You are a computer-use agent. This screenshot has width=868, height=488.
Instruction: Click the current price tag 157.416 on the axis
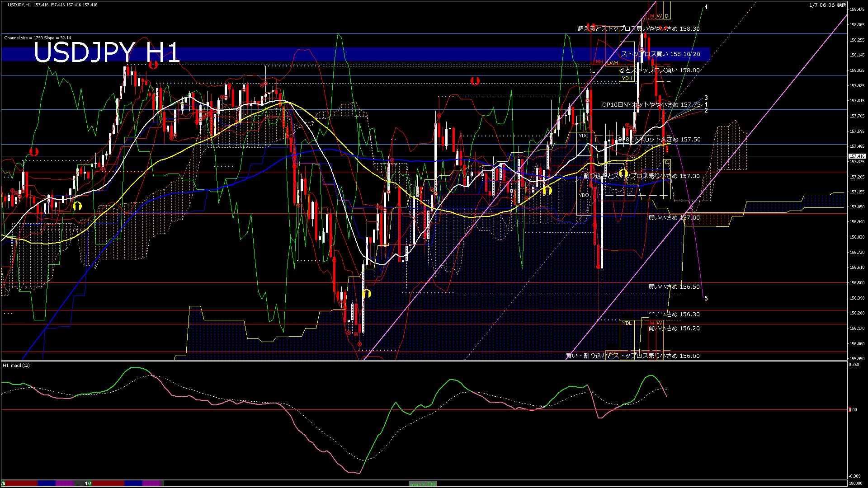[857, 156]
